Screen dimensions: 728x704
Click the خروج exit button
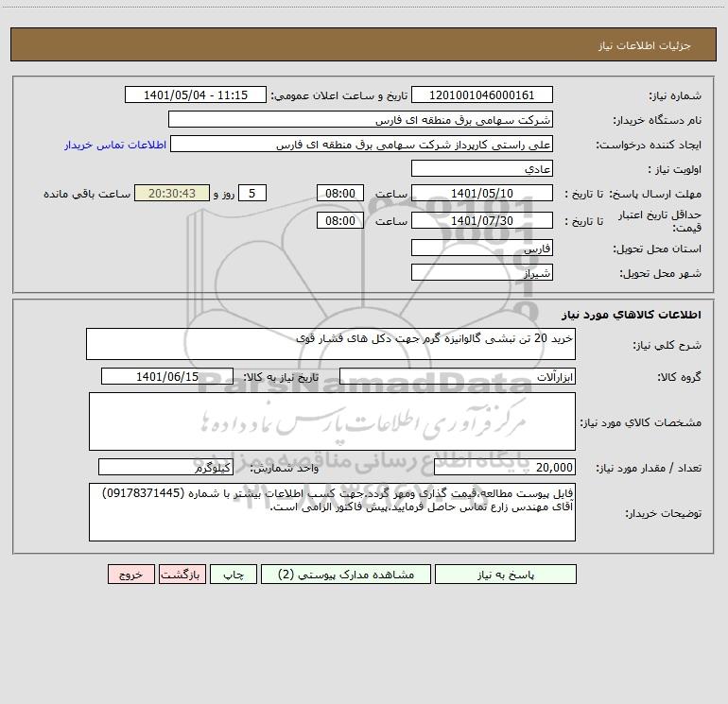(130, 574)
